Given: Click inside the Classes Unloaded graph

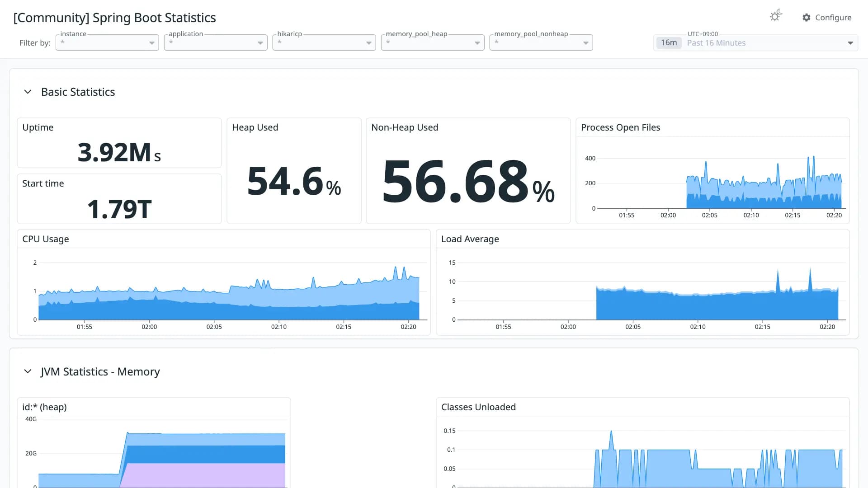Looking at the screenshot, I should tap(651, 459).
